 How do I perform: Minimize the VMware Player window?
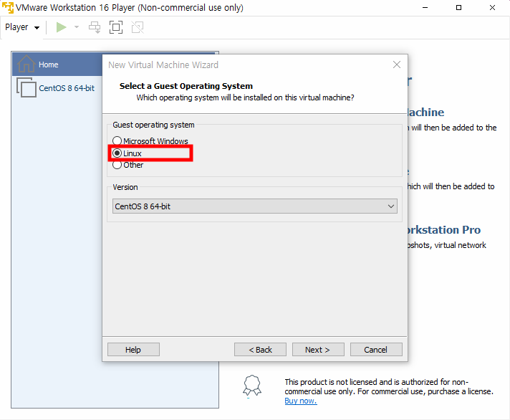click(x=425, y=7)
